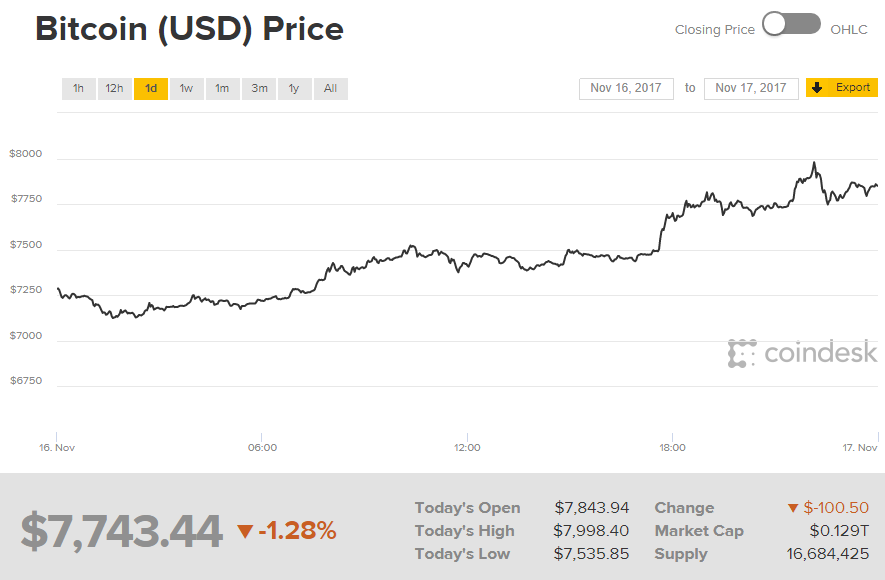The width and height of the screenshot is (885, 580).
Task: Open the Nov 17, 2017 end date picker
Action: (751, 88)
